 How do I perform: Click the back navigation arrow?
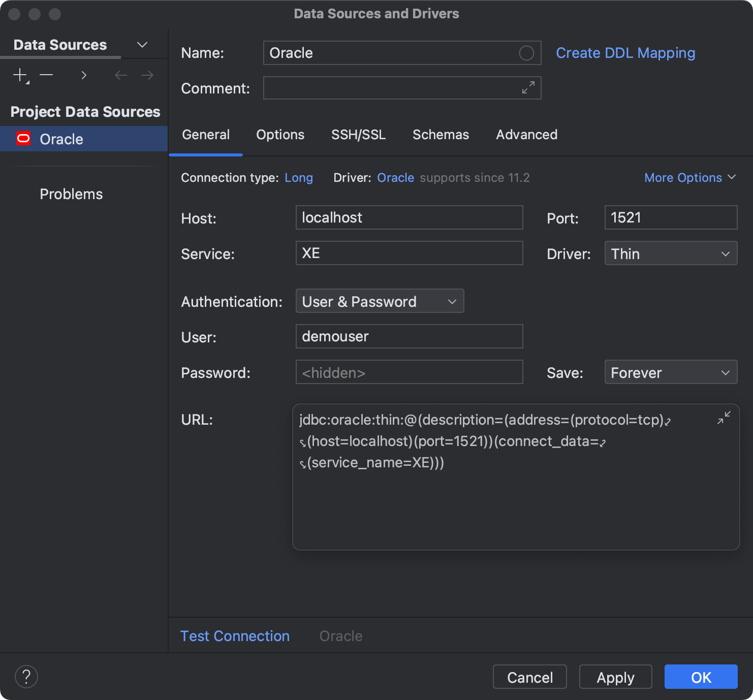coord(121,75)
